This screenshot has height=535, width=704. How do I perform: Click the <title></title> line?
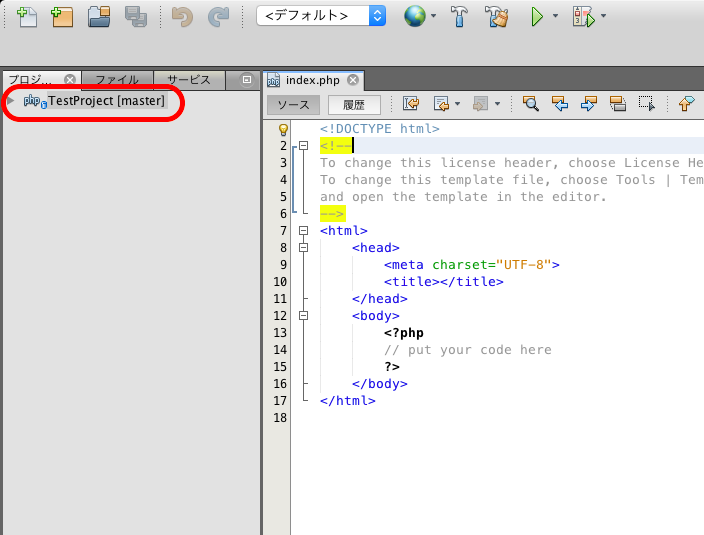point(444,282)
